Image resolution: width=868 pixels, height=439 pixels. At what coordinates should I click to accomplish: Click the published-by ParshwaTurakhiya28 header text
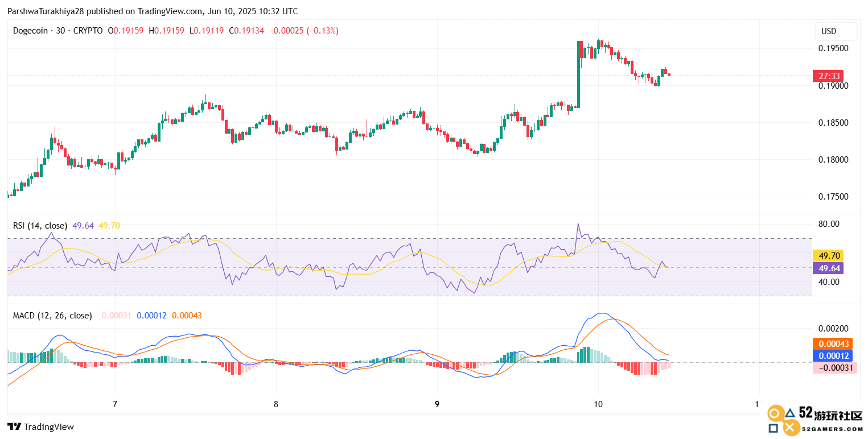pos(152,11)
